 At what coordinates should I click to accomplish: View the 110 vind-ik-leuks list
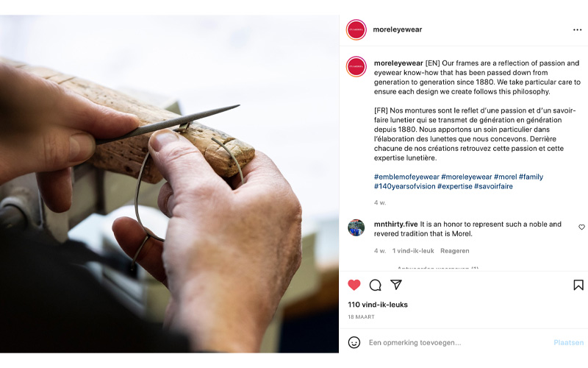coord(378,305)
